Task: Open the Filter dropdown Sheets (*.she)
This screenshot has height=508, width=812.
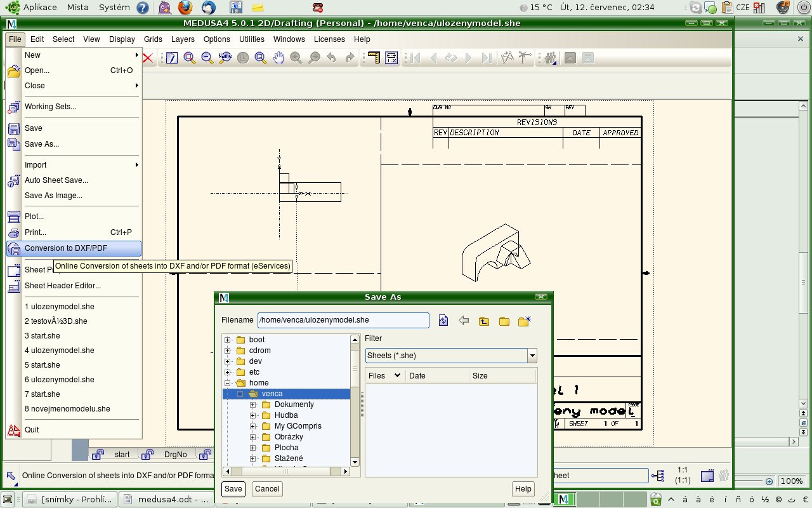Action: point(451,356)
